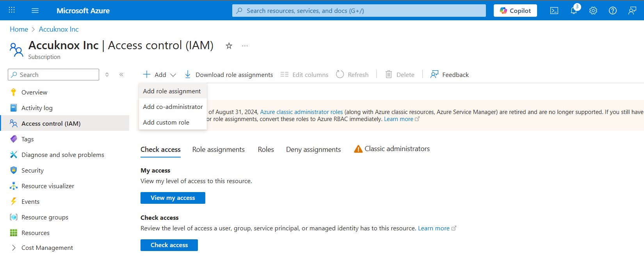
Task: Select Access control (IAM) in sidebar
Action: click(65, 123)
